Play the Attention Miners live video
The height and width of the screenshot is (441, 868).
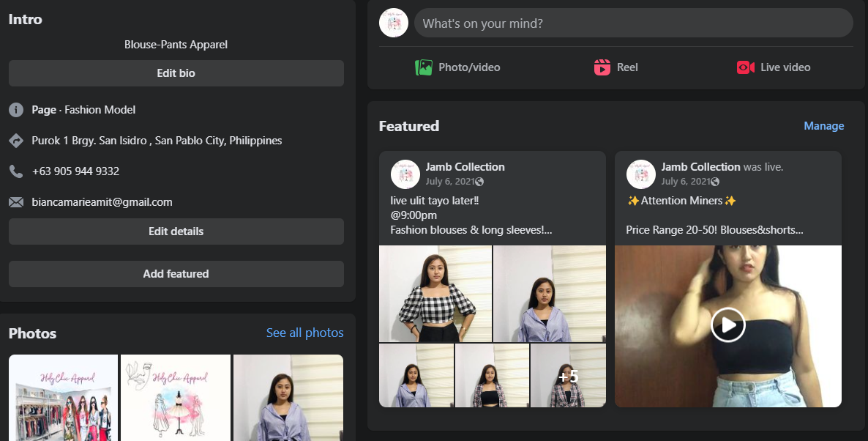coord(728,325)
